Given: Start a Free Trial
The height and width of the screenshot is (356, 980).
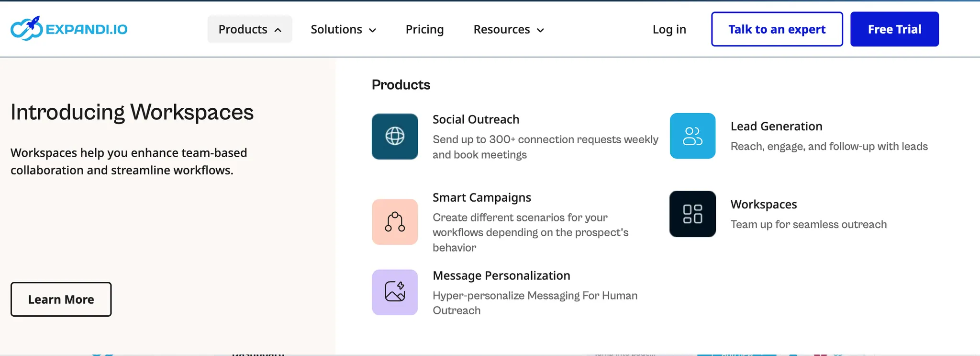Looking at the screenshot, I should coord(894,29).
